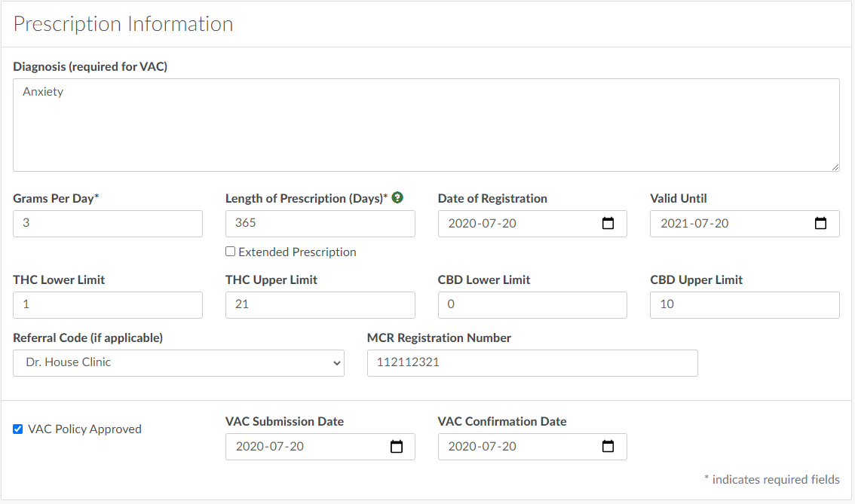Click the THC Upper Limit field
This screenshot has height=504, width=855.
click(x=320, y=305)
